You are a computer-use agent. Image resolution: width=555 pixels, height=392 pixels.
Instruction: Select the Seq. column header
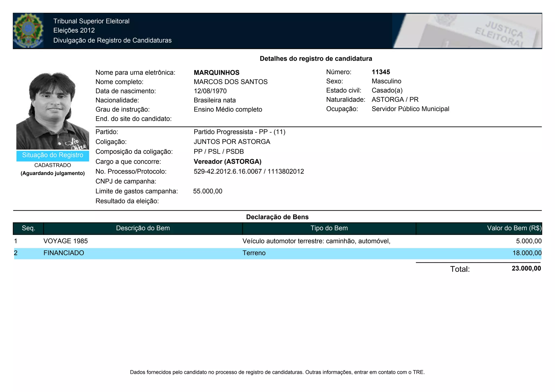28,228
